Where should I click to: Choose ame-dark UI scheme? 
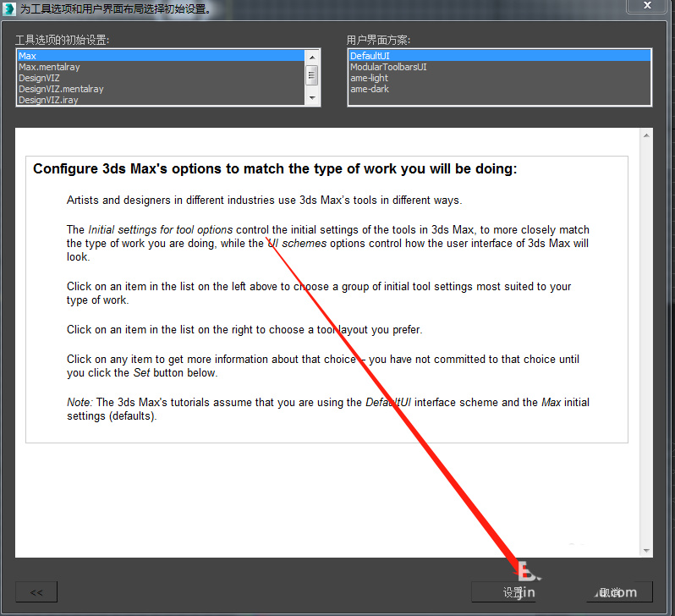499,89
